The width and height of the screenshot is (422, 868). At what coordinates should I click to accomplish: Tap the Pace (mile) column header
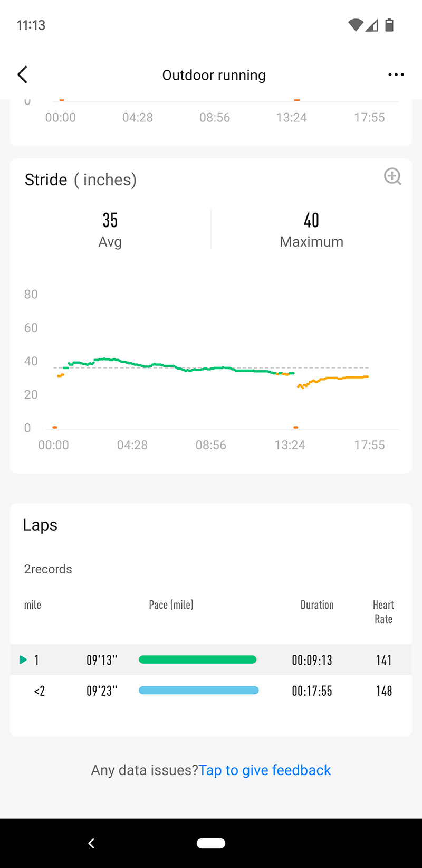click(171, 605)
